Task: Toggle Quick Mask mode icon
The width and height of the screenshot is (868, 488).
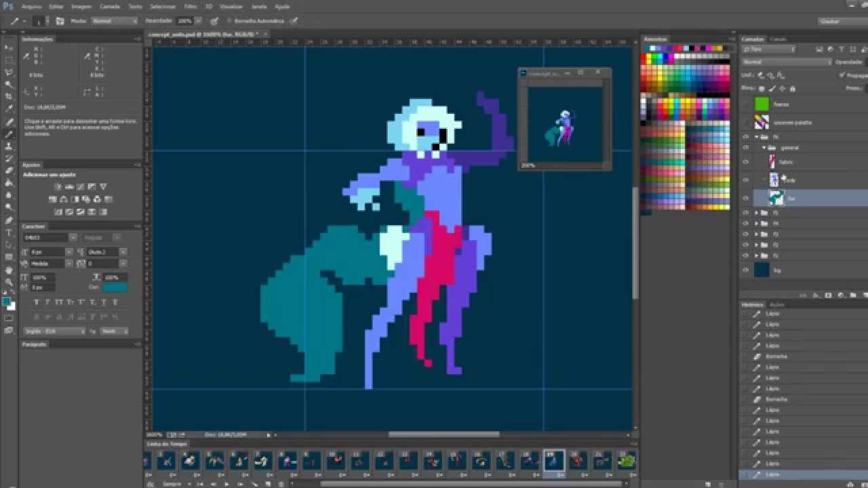Action: (9, 318)
